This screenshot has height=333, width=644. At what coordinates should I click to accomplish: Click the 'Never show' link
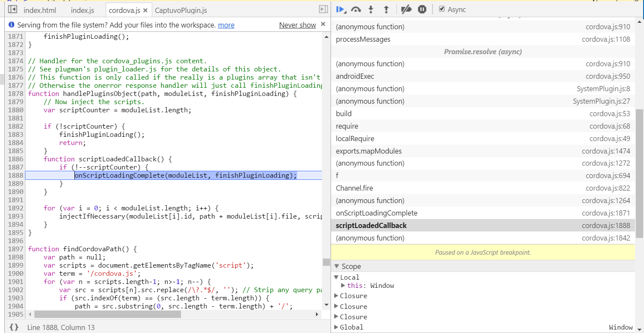pyautogui.click(x=297, y=25)
